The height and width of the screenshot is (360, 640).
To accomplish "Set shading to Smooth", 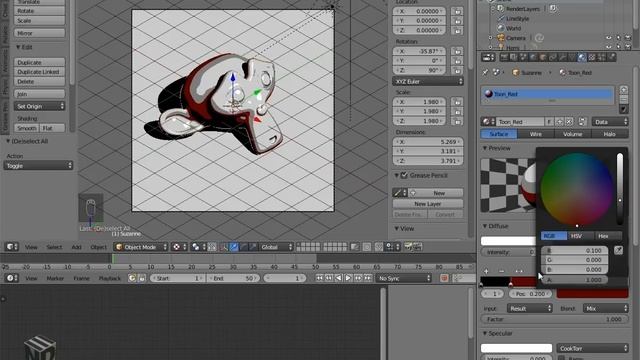I will (27, 128).
